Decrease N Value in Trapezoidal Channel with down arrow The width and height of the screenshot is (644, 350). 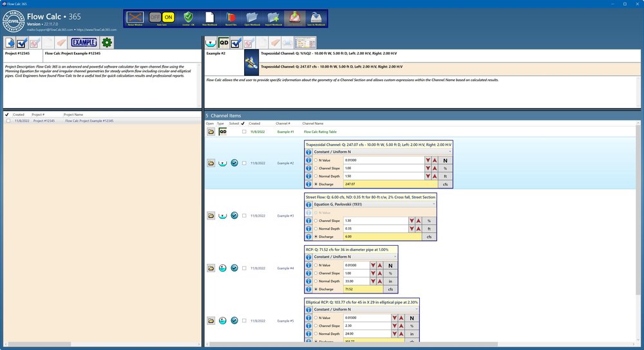tap(428, 160)
